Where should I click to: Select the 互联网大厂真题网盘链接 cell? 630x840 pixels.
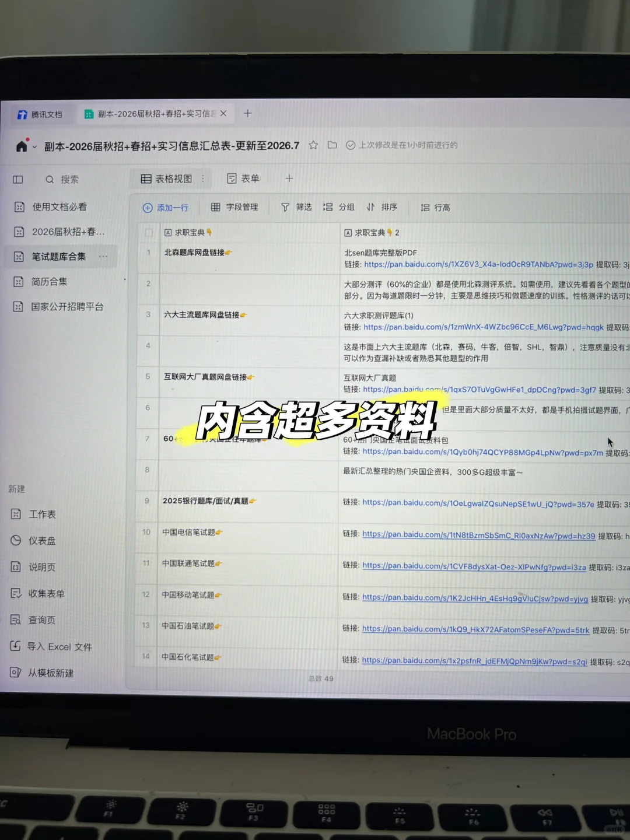click(x=249, y=382)
